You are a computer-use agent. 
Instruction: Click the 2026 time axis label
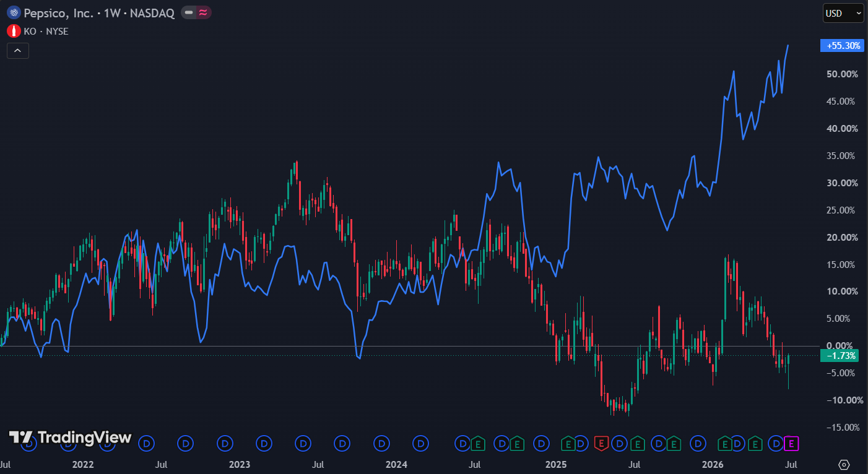coord(713,463)
